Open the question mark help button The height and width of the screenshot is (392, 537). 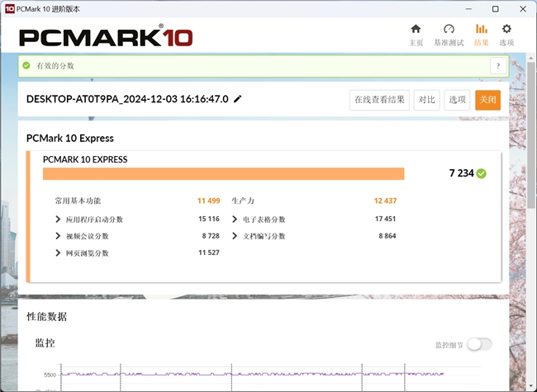[498, 66]
